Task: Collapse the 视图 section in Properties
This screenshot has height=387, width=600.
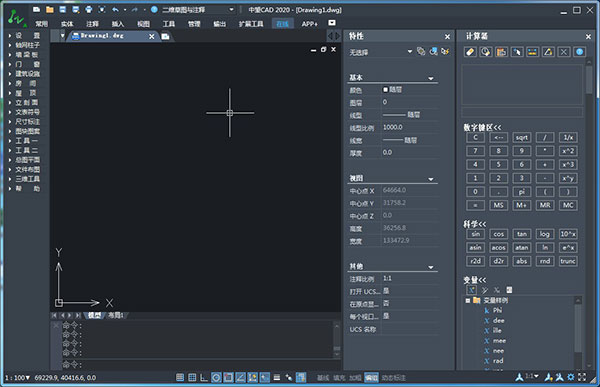Action: 431,179
